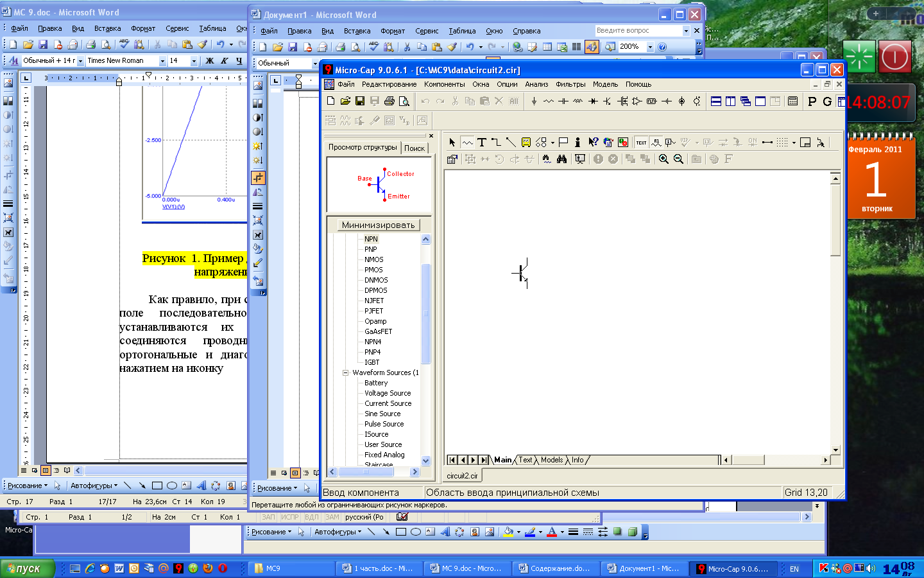Open 1 часть.doc taskbar button
The image size is (924, 578).
click(381, 568)
